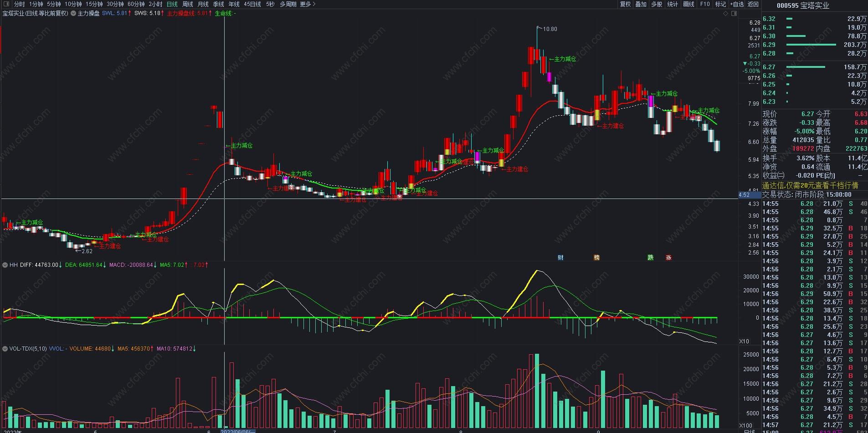Open the HH indicator dropdown circle

(x=5, y=265)
